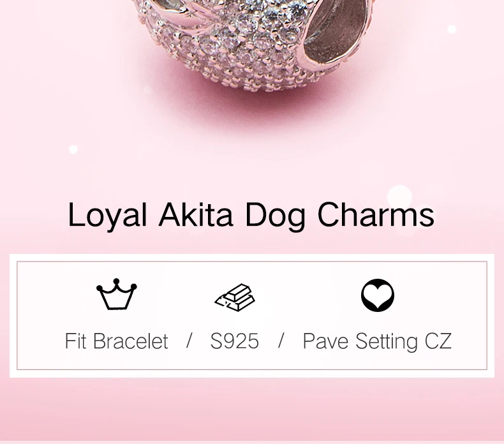Click the word Loyal in the title
This screenshot has height=444, width=504.
pos(107,215)
